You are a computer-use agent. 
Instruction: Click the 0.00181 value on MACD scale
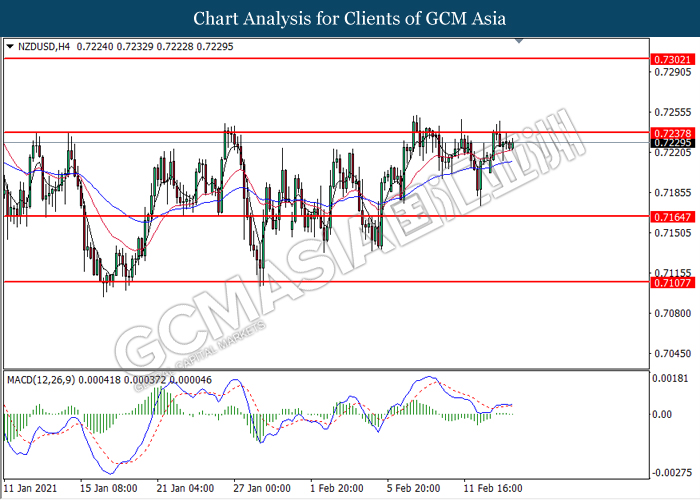point(669,378)
